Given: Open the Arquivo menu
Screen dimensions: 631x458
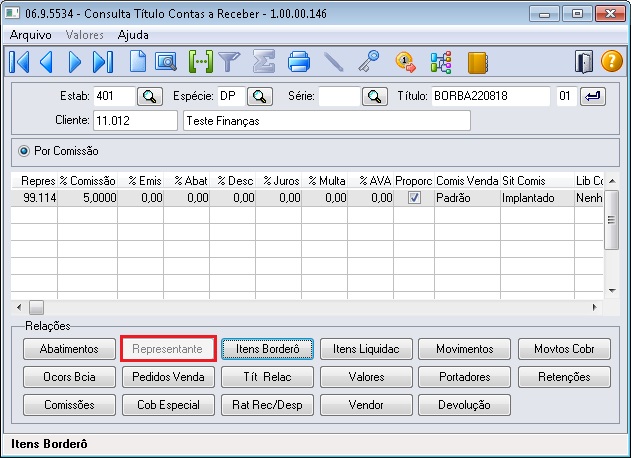Looking at the screenshot, I should [31, 35].
